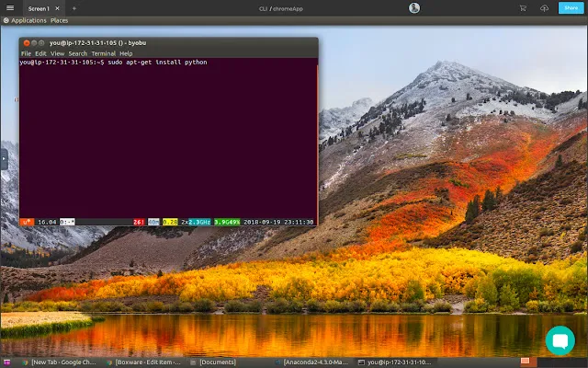Close the Screen 1 tab
The height and width of the screenshot is (368, 588).
pos(59,8)
